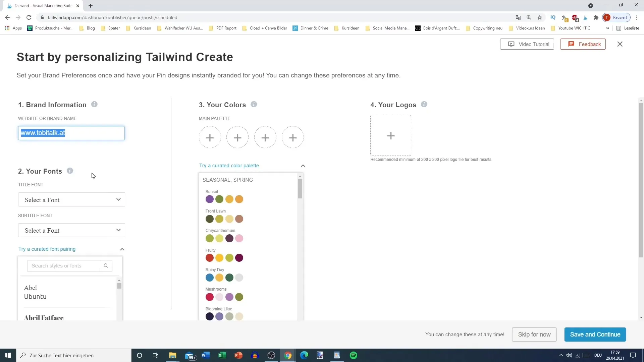This screenshot has width=644, height=362.
Task: Click the Windows taskbar search box
Action: pyautogui.click(x=74, y=355)
